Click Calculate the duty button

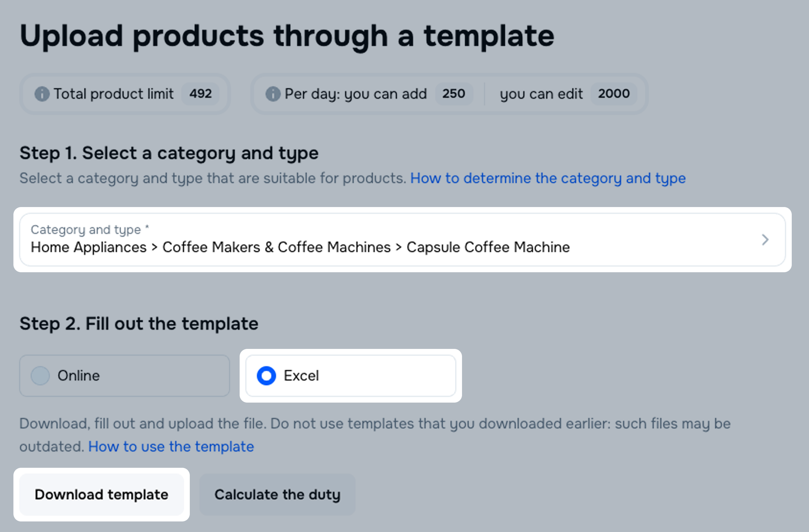[x=277, y=495]
